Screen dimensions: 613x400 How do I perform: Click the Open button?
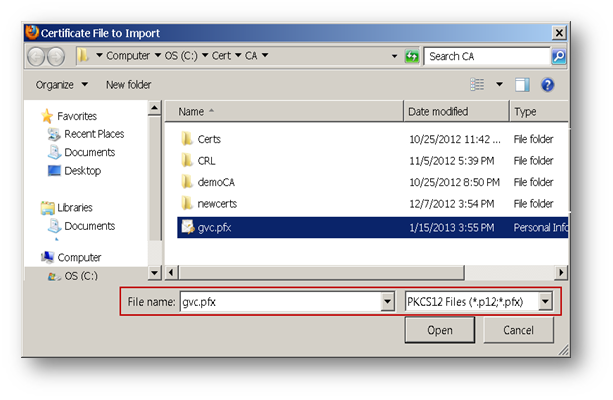pyautogui.click(x=440, y=330)
